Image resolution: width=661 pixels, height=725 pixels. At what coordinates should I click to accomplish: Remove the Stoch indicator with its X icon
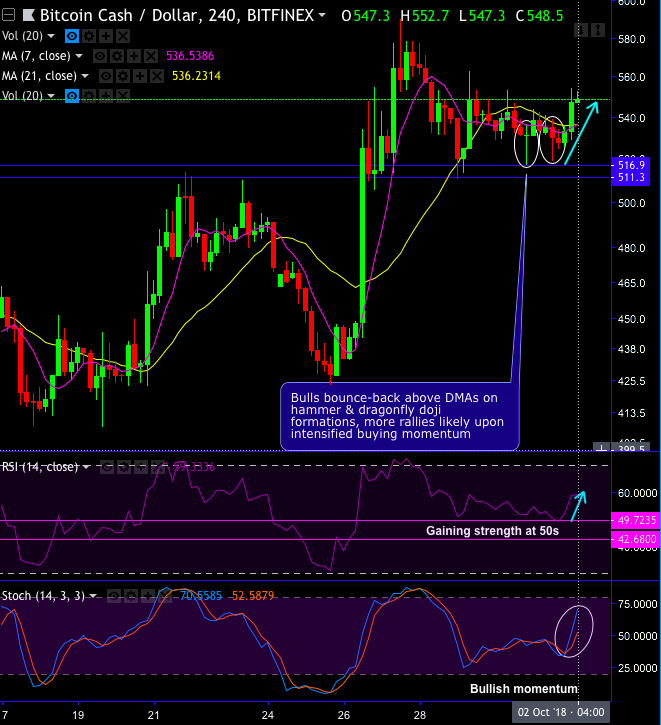[x=165, y=596]
